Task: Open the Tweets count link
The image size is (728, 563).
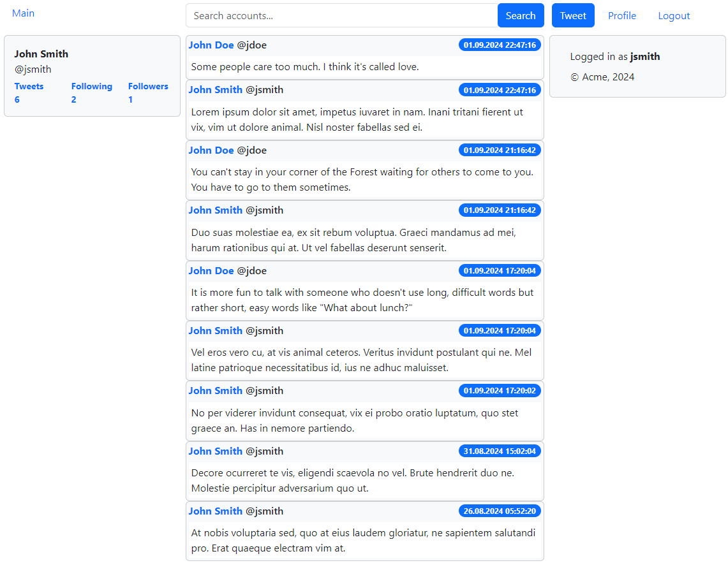Action: pyautogui.click(x=29, y=93)
